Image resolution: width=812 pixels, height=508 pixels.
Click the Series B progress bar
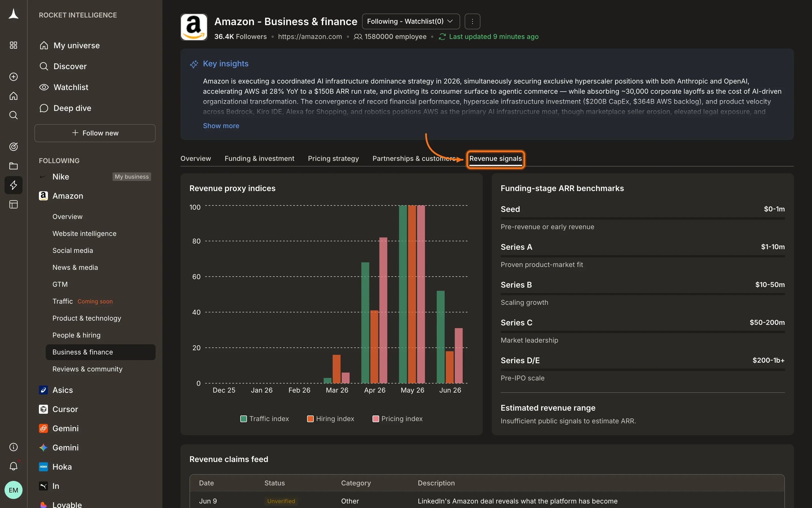click(x=643, y=294)
